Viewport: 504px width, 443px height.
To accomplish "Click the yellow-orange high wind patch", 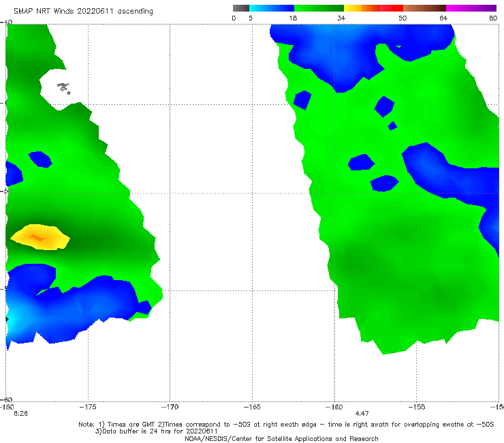I will tap(40, 237).
